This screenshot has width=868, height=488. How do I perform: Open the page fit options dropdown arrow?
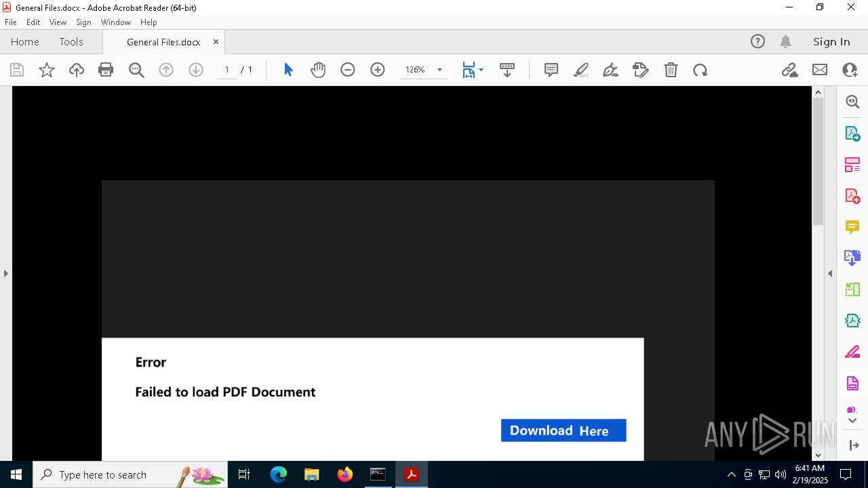[x=481, y=70]
